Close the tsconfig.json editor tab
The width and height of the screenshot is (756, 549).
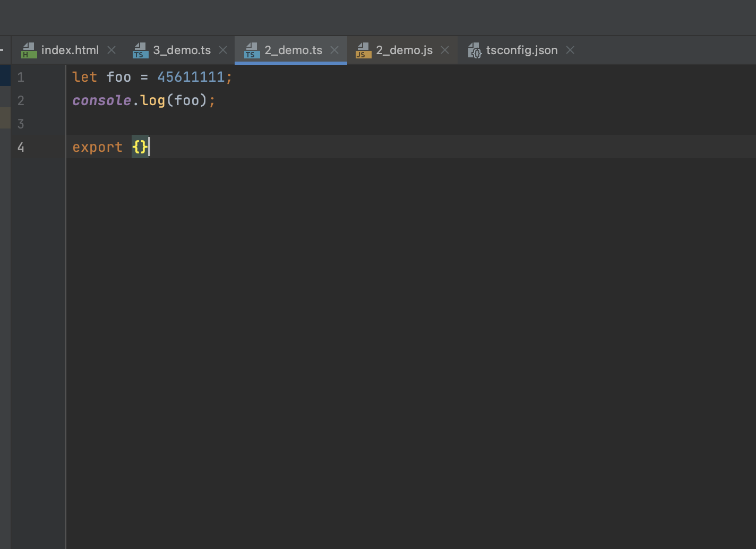point(570,50)
